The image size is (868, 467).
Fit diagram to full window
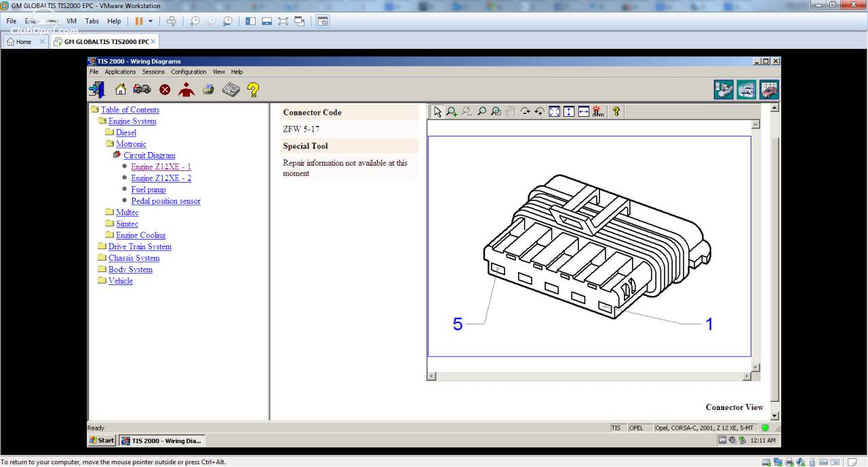pos(554,111)
